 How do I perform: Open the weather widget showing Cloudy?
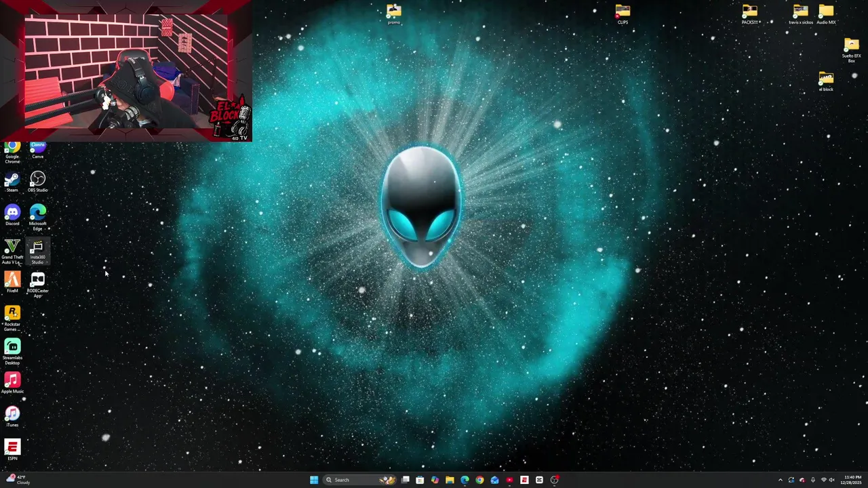pos(18,480)
